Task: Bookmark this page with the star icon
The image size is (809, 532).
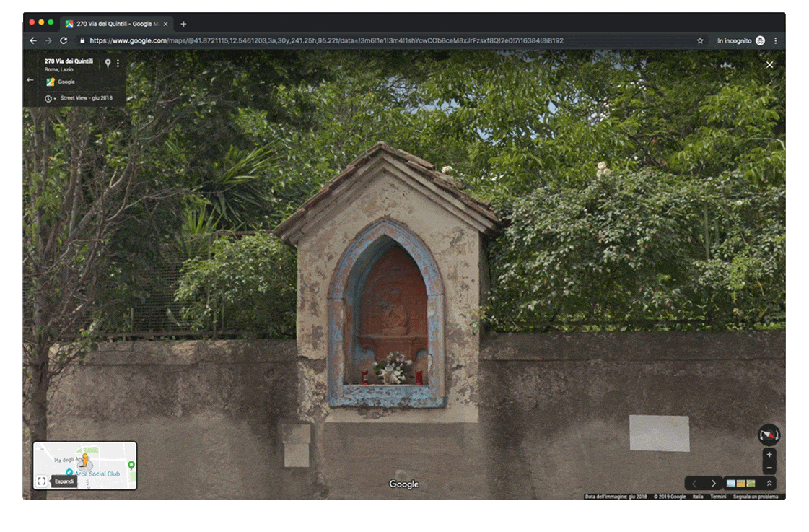Action: pyautogui.click(x=700, y=41)
